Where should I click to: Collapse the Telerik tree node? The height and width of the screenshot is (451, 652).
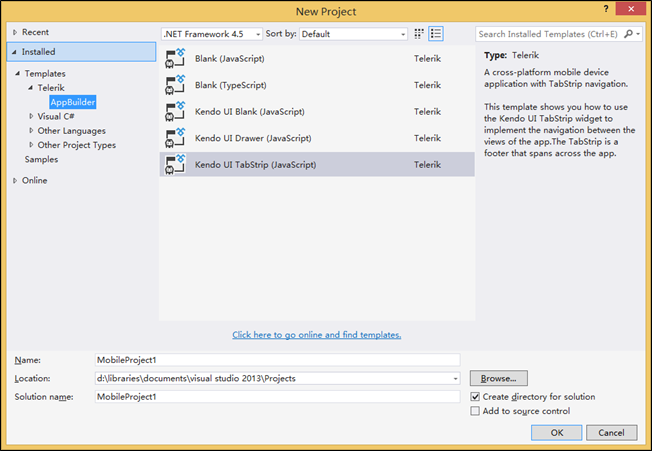pos(30,88)
